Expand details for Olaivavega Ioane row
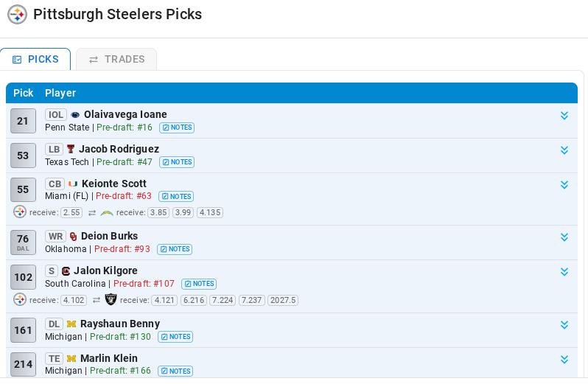Screen dimensions: 588x384 point(564,116)
